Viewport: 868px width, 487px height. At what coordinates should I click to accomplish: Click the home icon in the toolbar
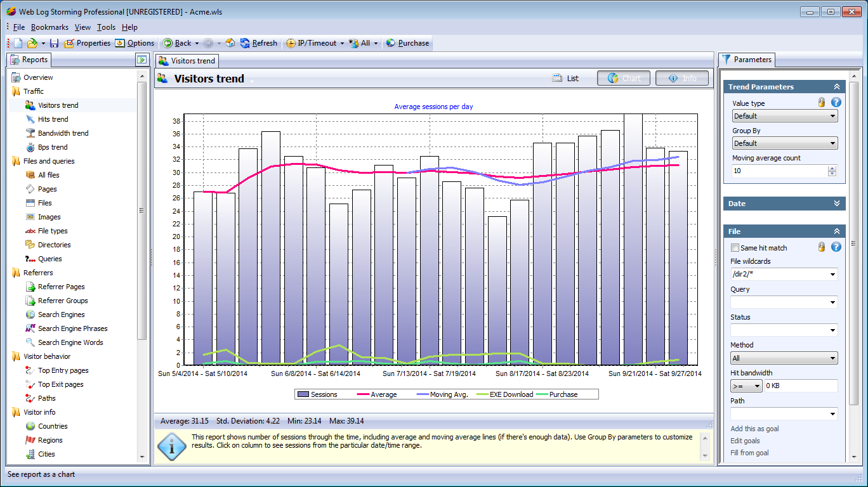pos(230,43)
